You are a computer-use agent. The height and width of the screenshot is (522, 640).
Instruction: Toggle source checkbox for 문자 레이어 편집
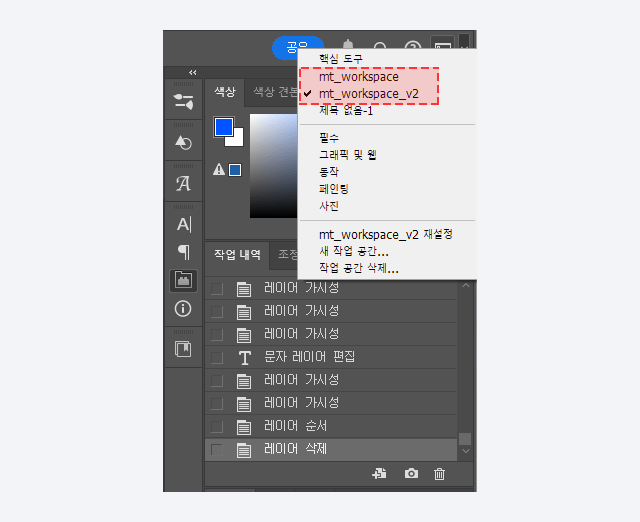[217, 358]
